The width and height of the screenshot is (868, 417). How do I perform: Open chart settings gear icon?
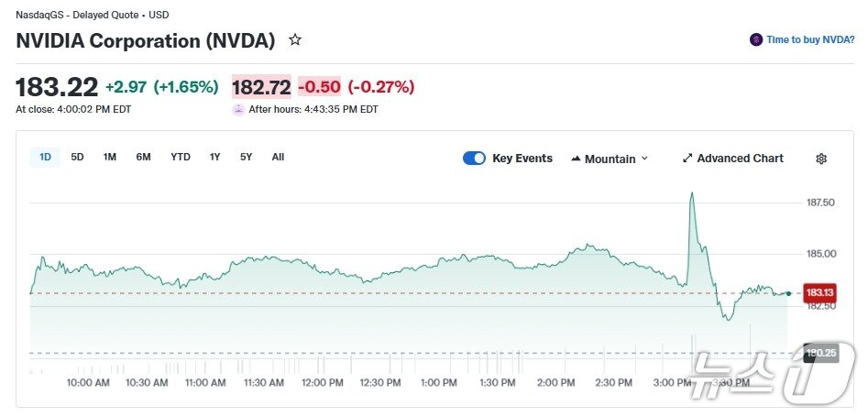821,159
